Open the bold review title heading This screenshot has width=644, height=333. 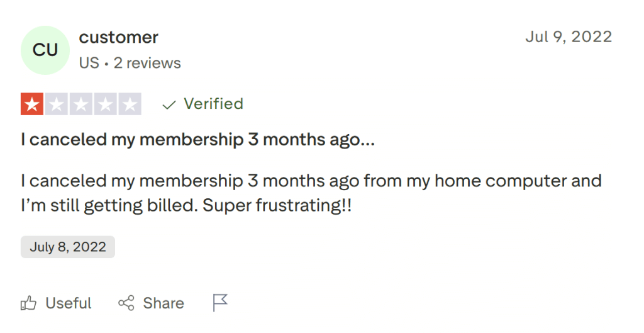coord(197,140)
